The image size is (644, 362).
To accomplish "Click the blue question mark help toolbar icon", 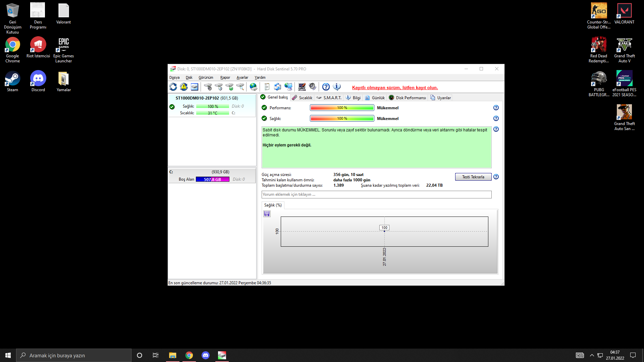I will click(x=326, y=87).
